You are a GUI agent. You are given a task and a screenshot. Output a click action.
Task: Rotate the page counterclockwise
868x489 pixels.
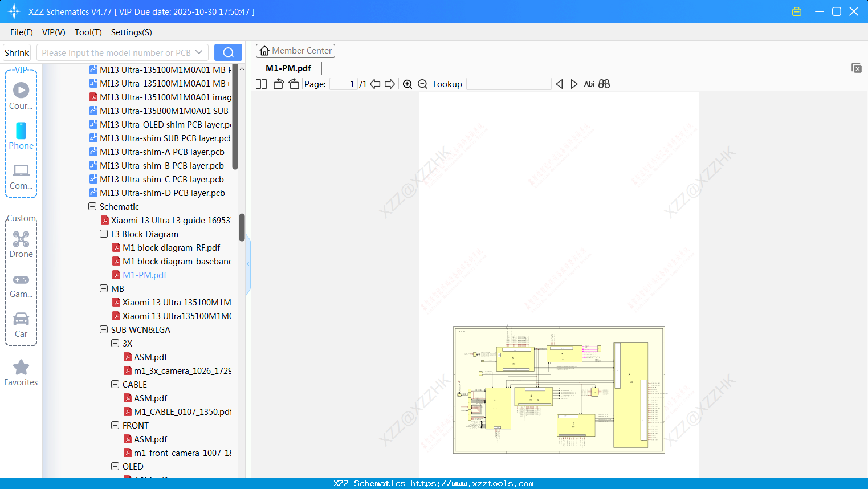coord(278,84)
